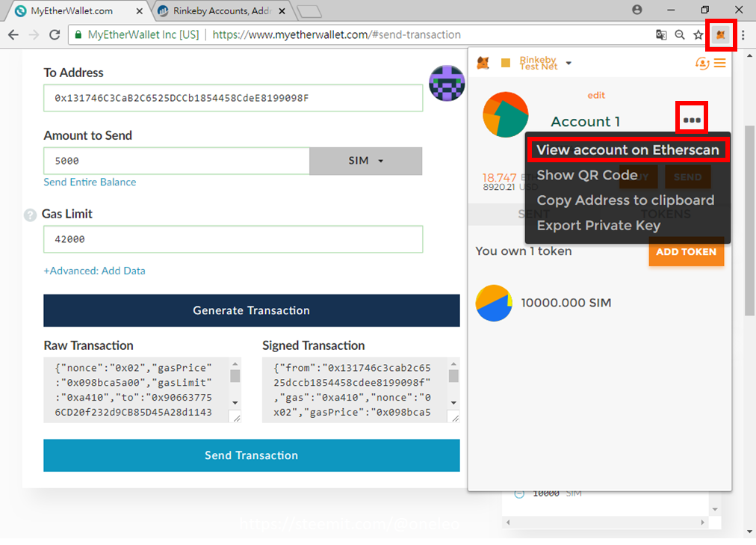Click the secure padlock icon

click(x=78, y=34)
